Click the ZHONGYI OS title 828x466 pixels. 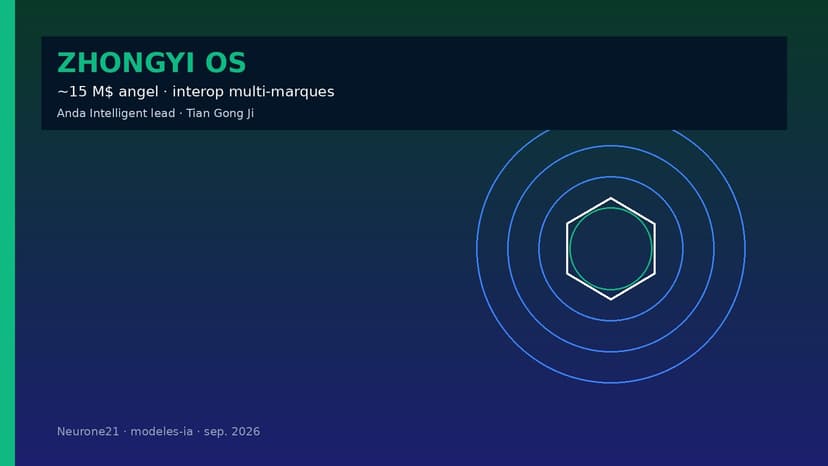(x=152, y=63)
